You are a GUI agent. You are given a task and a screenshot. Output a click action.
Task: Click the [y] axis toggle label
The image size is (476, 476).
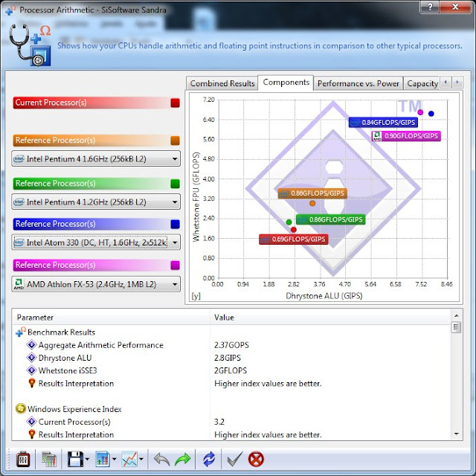196,296
